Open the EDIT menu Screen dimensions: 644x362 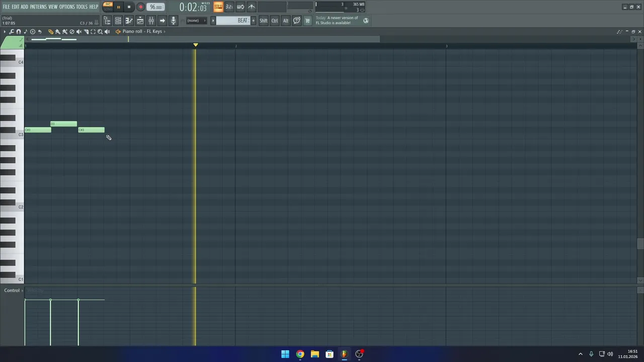pos(15,7)
